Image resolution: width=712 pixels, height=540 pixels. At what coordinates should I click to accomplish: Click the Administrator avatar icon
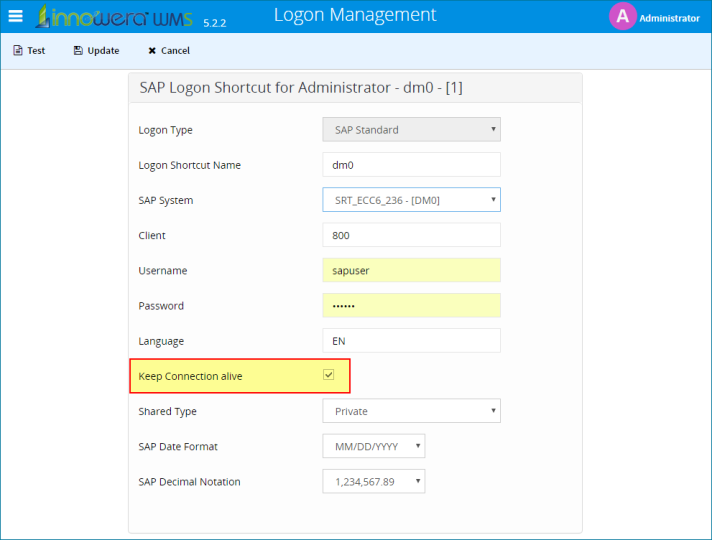point(622,16)
